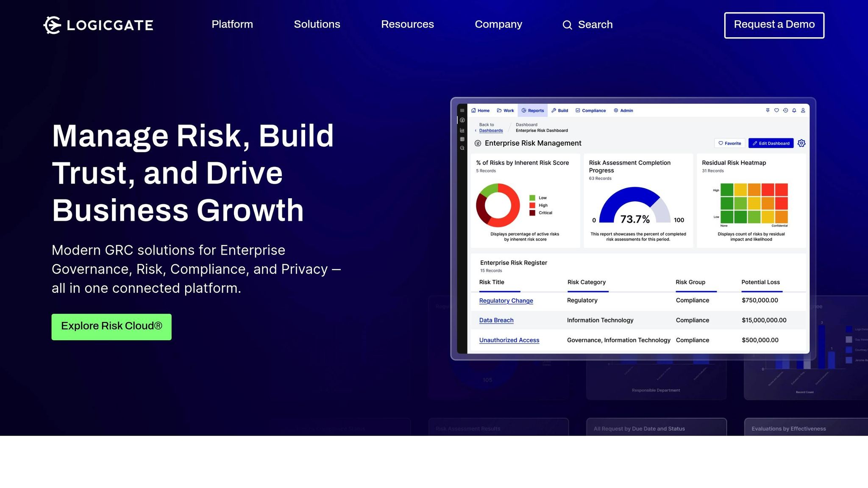The width and height of the screenshot is (868, 488).
Task: Click red High legend swatch
Action: (x=532, y=205)
